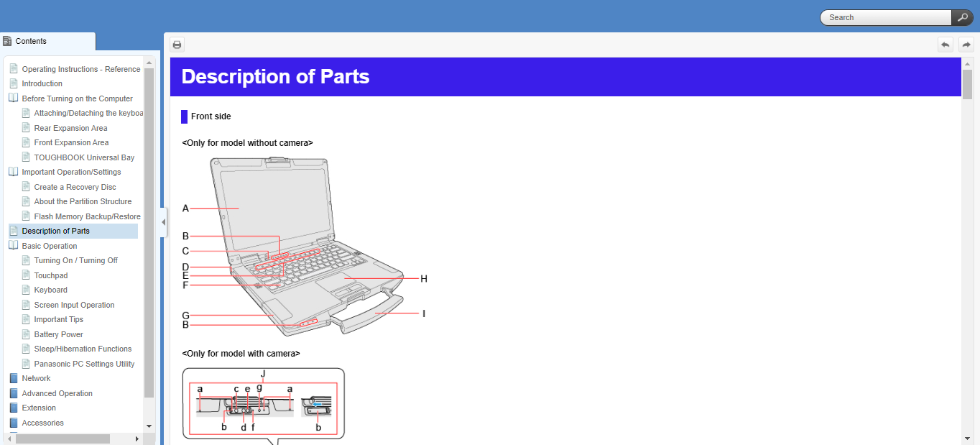
Task: Open the Create a Recovery Disc topic
Action: (75, 187)
